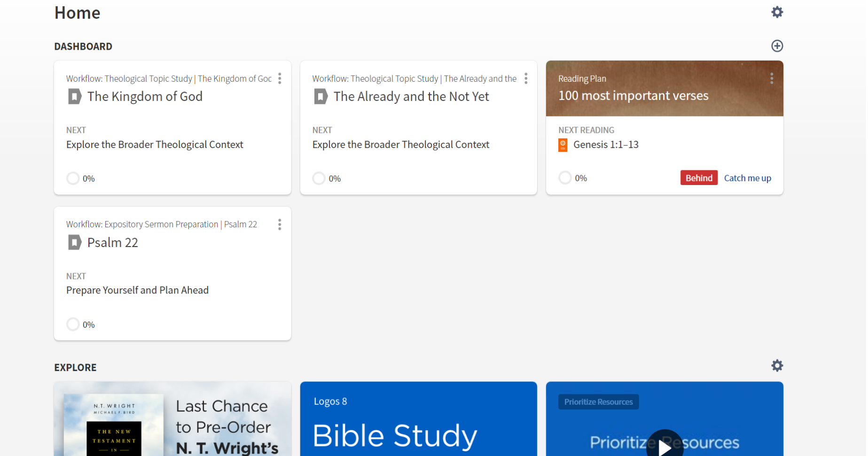The height and width of the screenshot is (456, 868).
Task: Open the Logos 8 Bible Study card
Action: (x=418, y=423)
